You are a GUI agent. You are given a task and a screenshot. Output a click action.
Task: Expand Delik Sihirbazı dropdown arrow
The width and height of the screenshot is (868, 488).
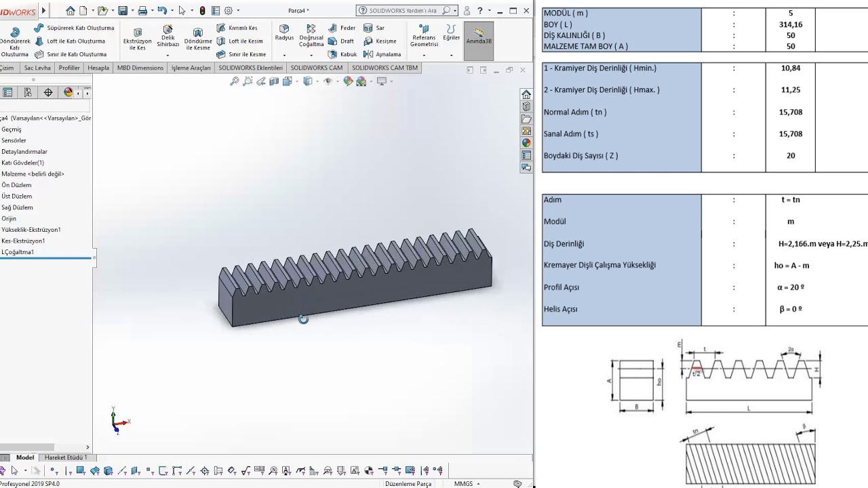click(x=168, y=55)
